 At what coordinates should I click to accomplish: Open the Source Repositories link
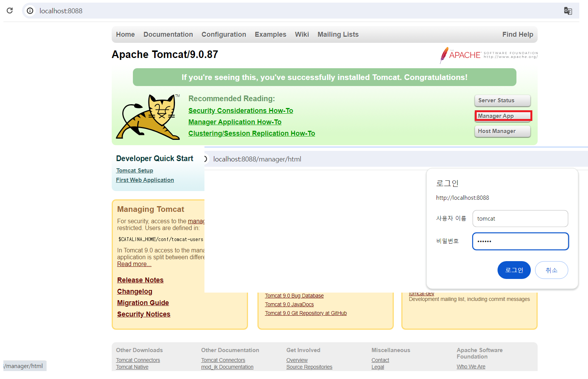click(x=309, y=367)
